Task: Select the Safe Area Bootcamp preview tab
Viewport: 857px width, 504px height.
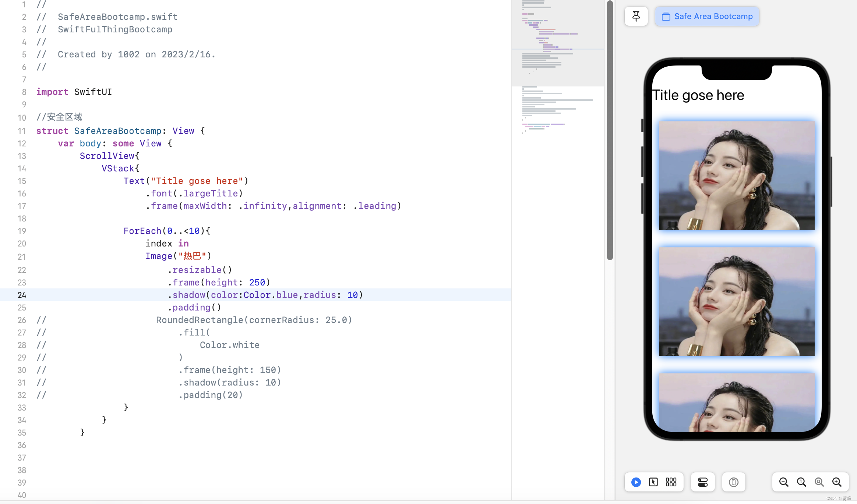Action: (x=707, y=16)
